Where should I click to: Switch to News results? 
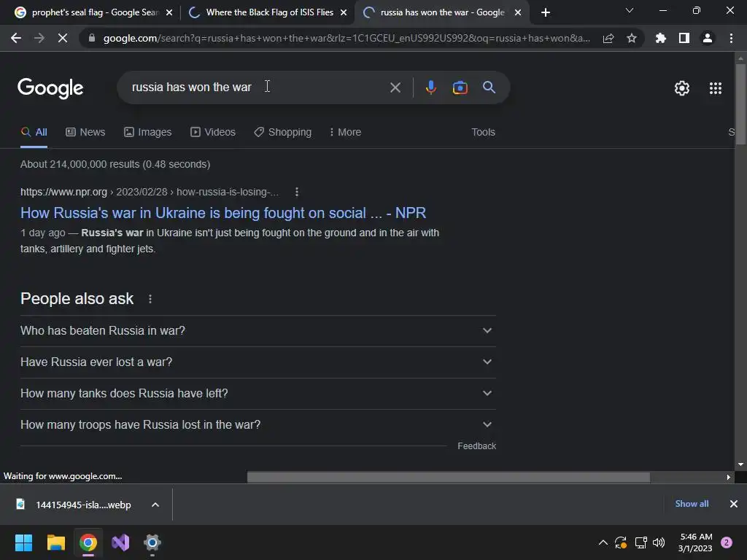(x=85, y=132)
